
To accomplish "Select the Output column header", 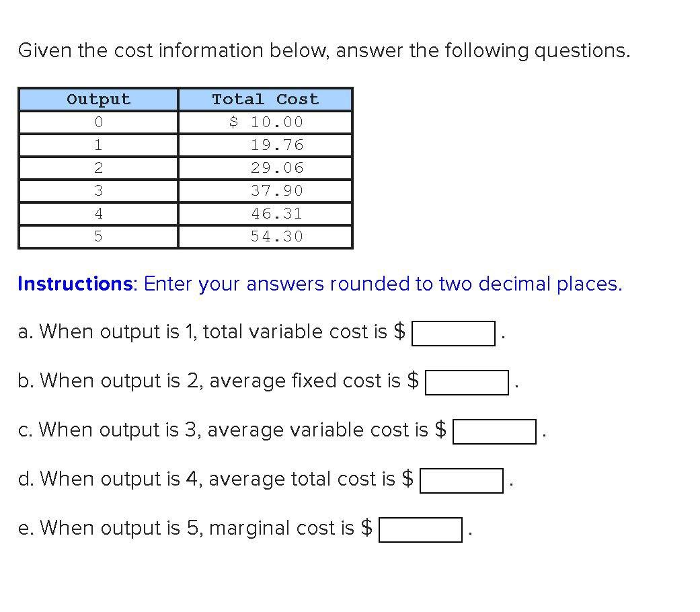I will tap(98, 99).
